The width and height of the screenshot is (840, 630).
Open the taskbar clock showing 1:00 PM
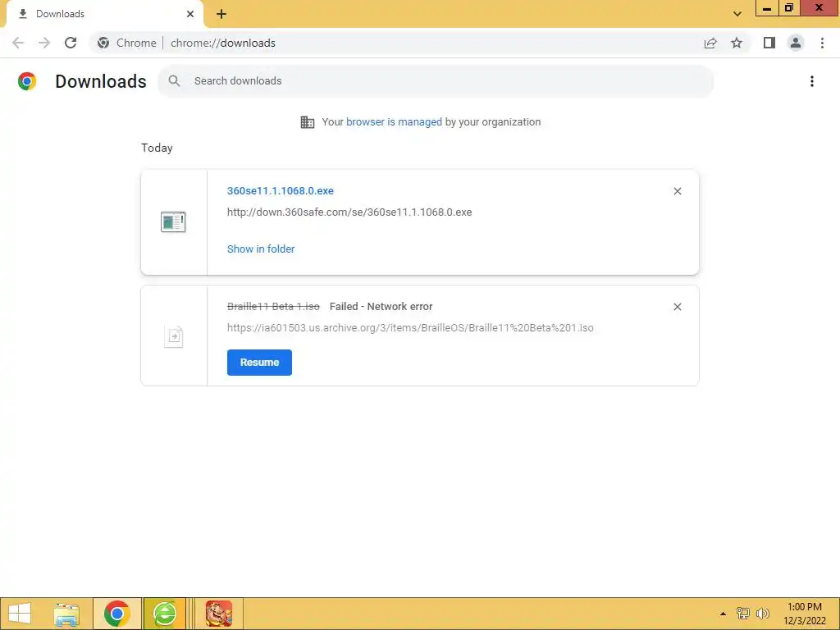point(804,614)
